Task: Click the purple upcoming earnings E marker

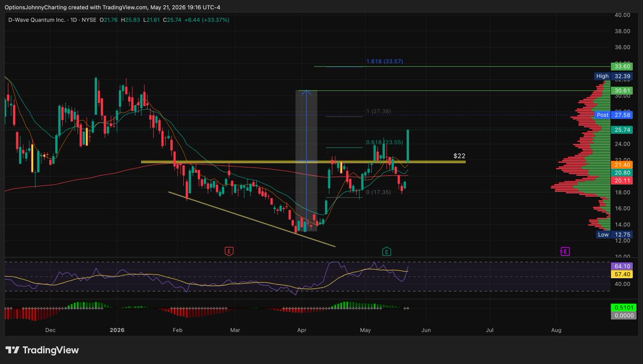Action: [x=564, y=251]
